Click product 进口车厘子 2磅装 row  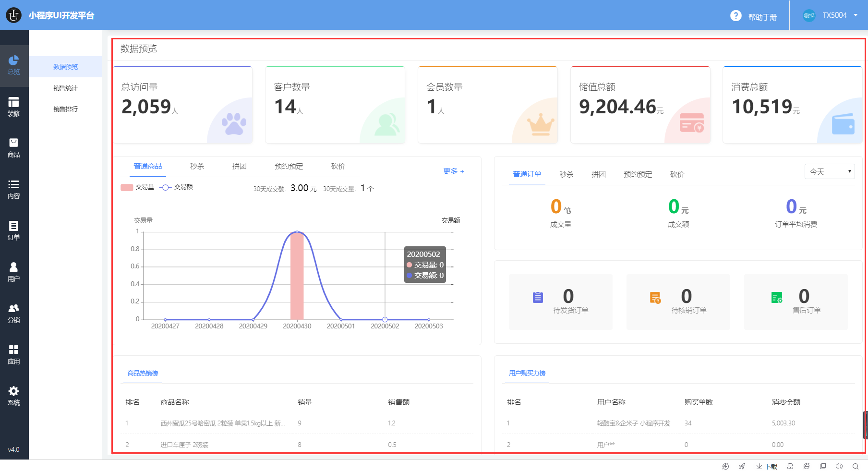click(184, 445)
